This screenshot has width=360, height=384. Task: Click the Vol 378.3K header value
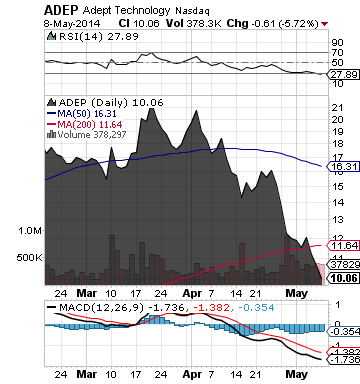coord(193,23)
